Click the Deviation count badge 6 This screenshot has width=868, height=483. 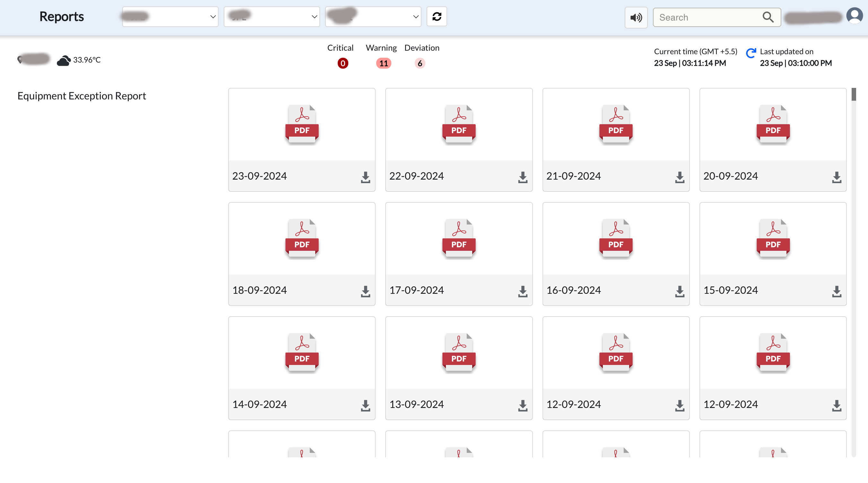420,63
